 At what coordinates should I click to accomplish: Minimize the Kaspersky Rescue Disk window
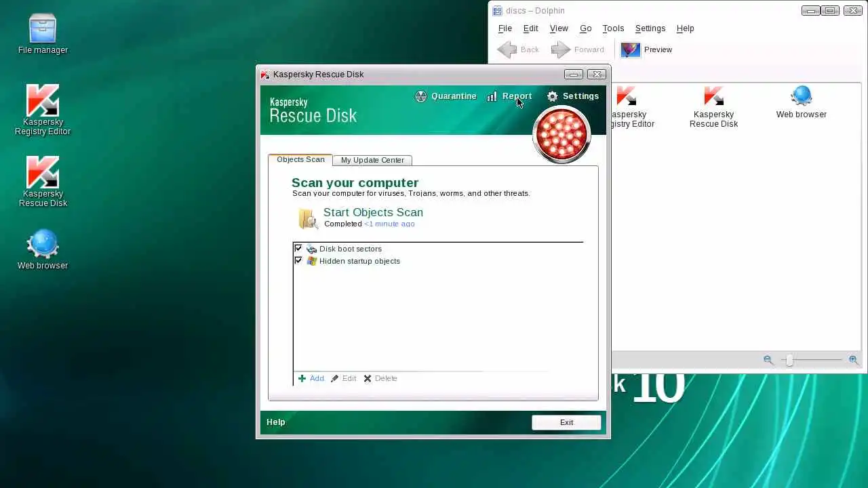click(x=574, y=75)
